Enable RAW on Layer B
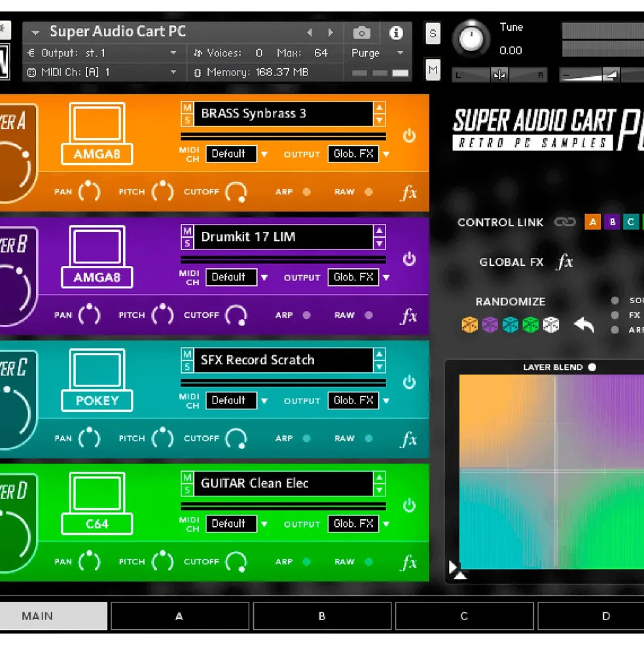The image size is (644, 645). (369, 315)
